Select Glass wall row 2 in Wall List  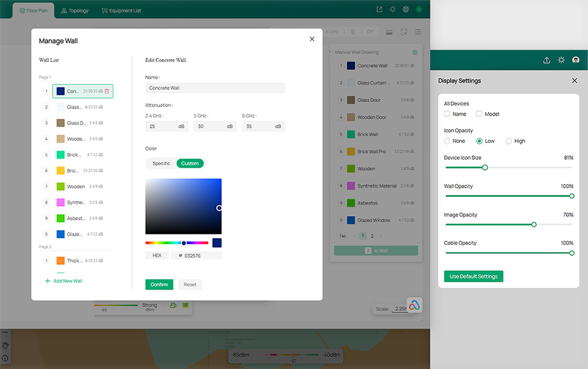(83, 107)
